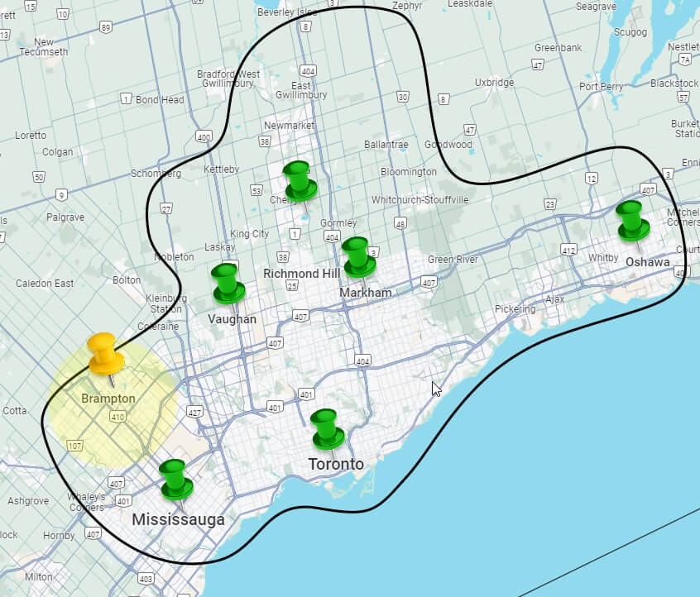Click the Toronto city label
Screen dimensions: 700x597
pos(336,465)
